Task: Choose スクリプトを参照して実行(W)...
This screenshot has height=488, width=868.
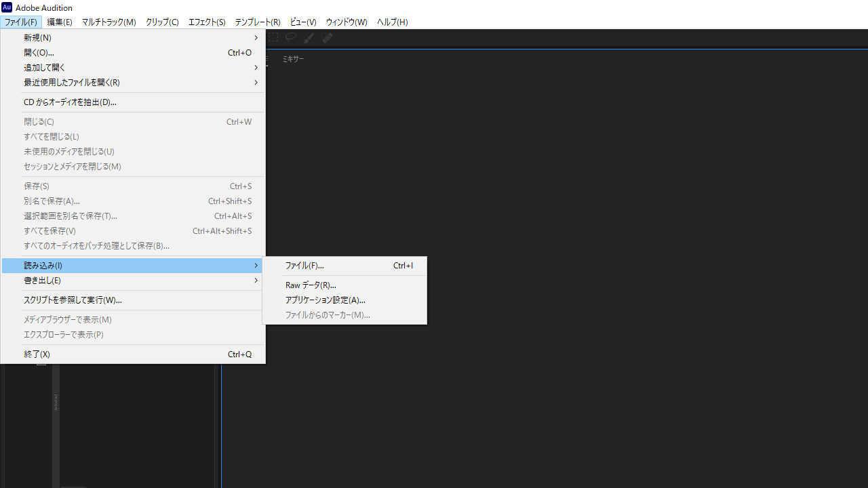Action: (x=73, y=300)
